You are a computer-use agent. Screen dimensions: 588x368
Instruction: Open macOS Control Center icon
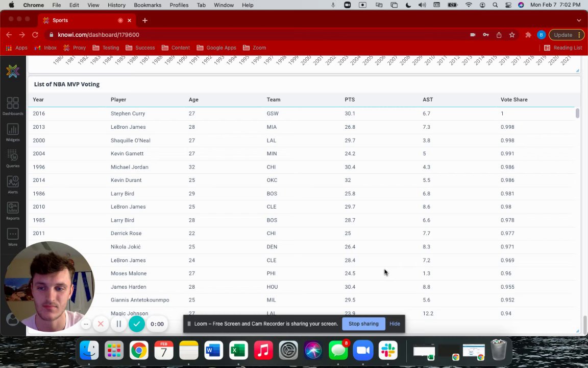(x=508, y=5)
